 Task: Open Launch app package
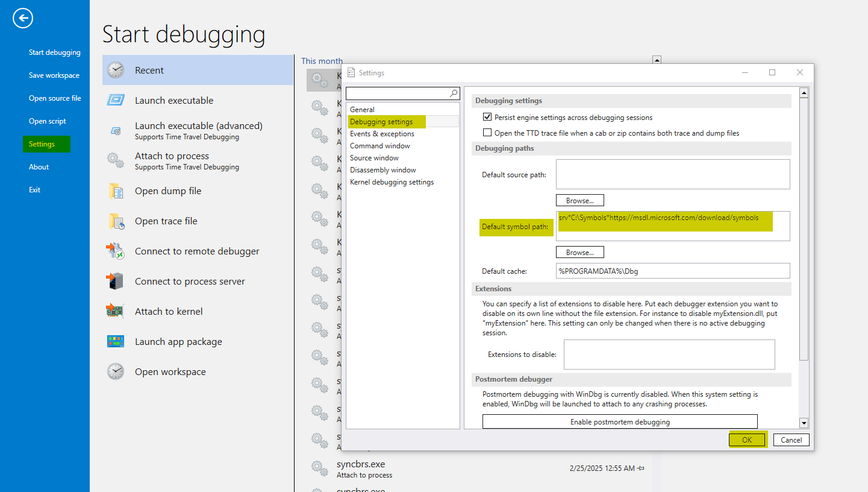click(x=198, y=342)
